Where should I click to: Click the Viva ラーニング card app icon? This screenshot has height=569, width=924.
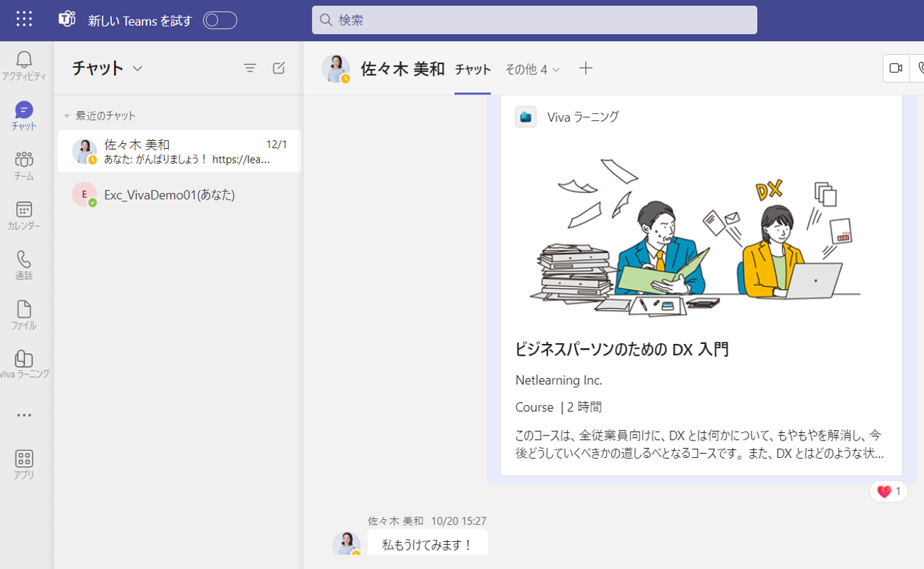tap(526, 117)
